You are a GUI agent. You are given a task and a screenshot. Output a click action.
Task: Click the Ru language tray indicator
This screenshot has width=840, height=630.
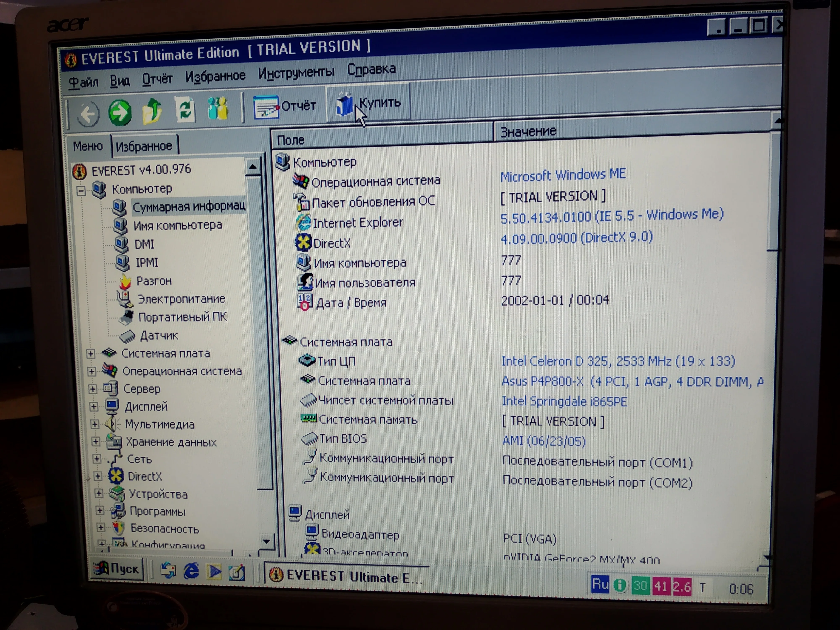point(600,584)
